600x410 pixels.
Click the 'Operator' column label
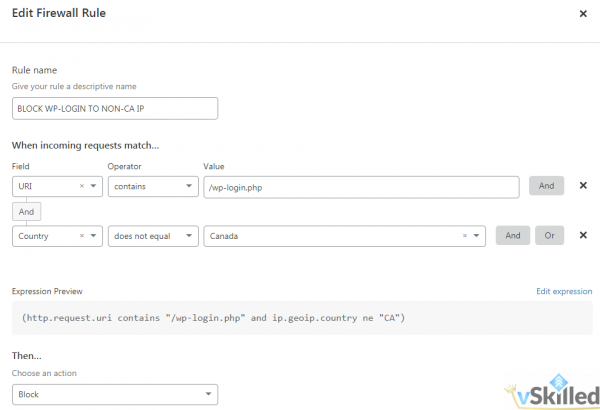coord(124,167)
